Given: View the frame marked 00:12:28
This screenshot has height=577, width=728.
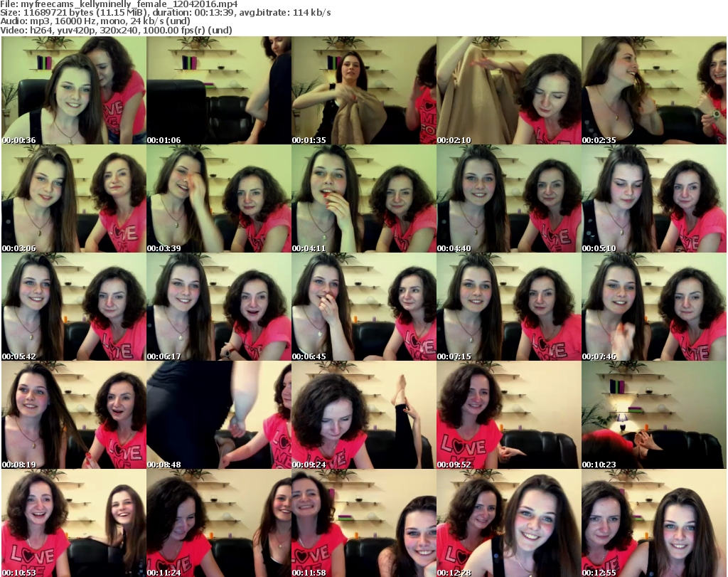Looking at the screenshot, I should tap(509, 523).
